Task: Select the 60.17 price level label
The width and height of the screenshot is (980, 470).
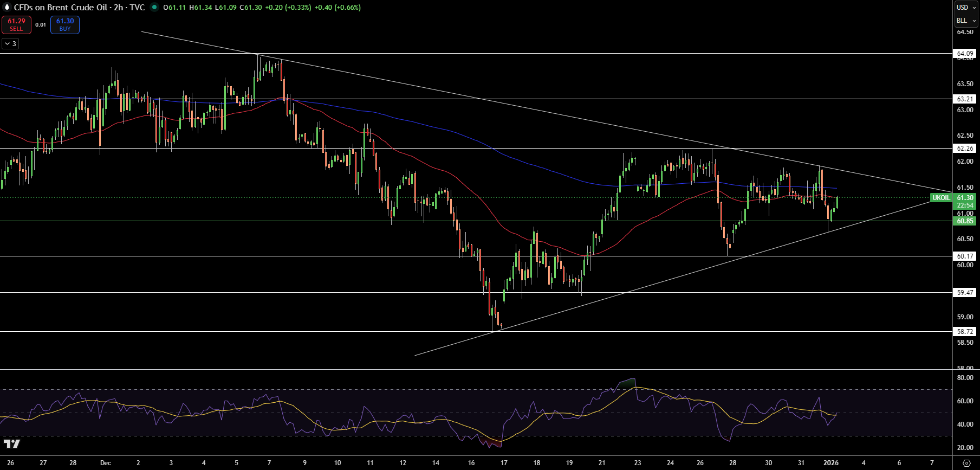Action: point(965,256)
